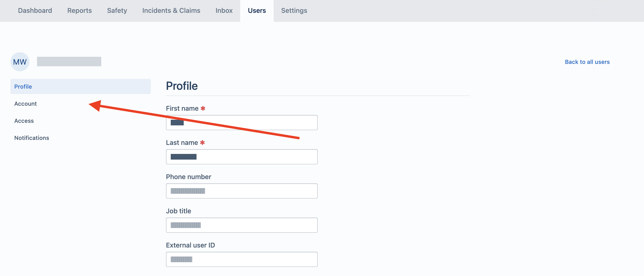The image size is (644, 276).
Task: Click the Profile page heading
Action: pyautogui.click(x=182, y=86)
